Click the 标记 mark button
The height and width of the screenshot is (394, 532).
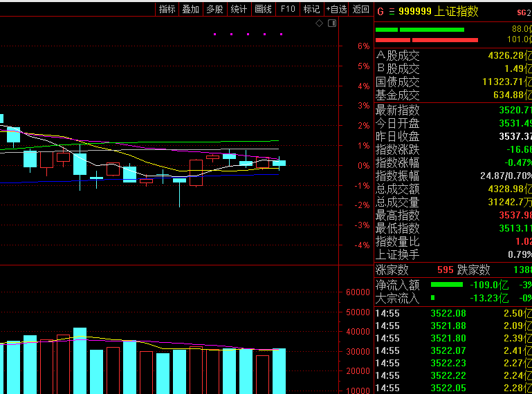[312, 9]
